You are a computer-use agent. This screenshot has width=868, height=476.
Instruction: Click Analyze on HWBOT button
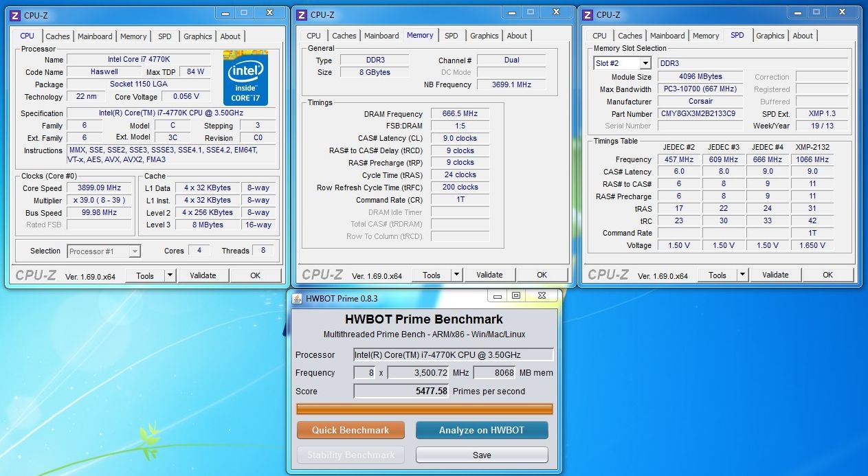[x=482, y=430]
